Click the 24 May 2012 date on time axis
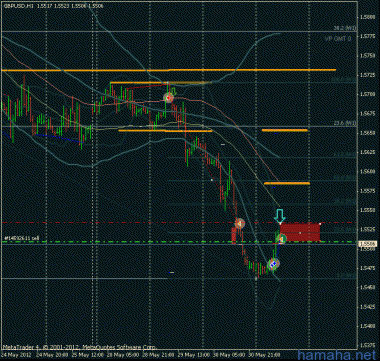This screenshot has height=361, width=380. pos(13,354)
